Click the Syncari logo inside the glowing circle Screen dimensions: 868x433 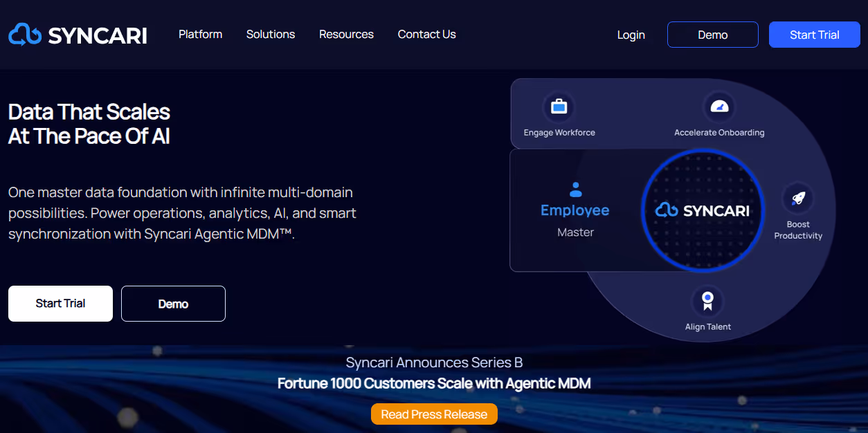point(702,210)
